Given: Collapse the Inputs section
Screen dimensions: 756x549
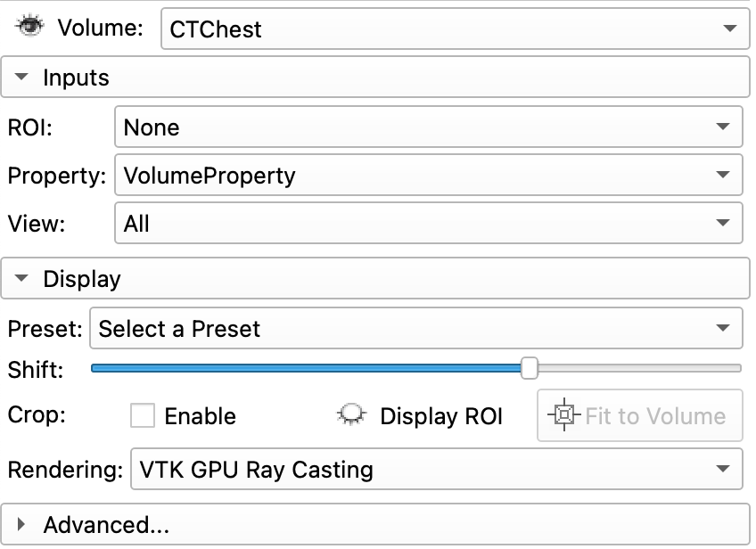Looking at the screenshot, I should pos(375,78).
